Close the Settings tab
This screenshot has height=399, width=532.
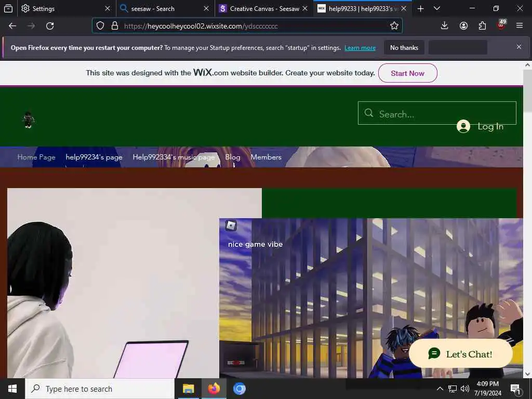tap(108, 8)
